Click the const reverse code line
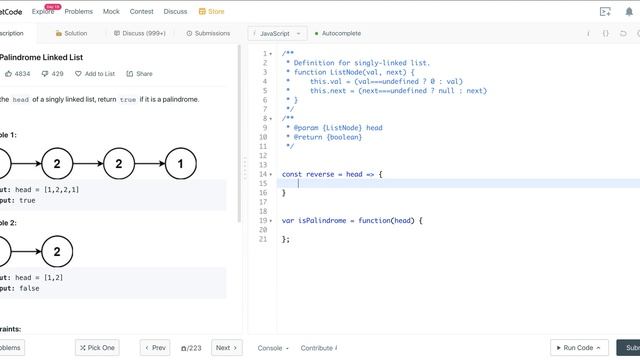This screenshot has width=640, height=360. [x=332, y=174]
